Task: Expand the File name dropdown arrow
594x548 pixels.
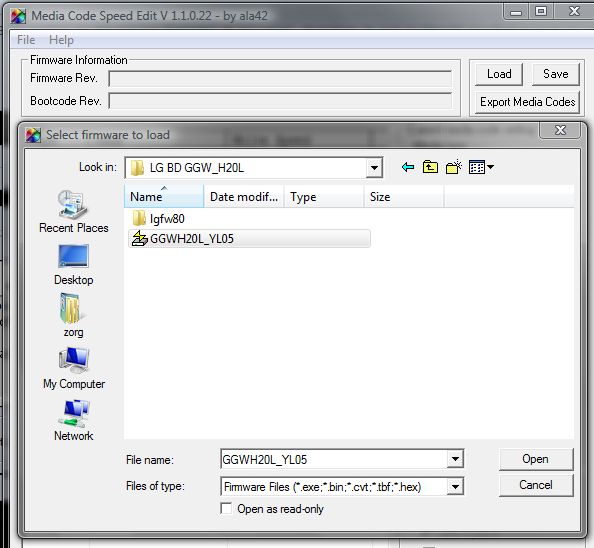Action: coord(455,459)
